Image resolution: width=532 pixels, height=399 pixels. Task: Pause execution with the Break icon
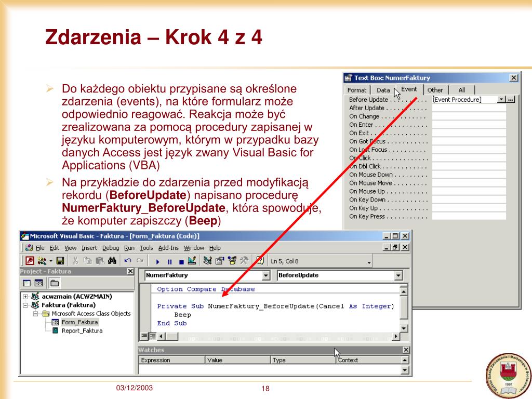point(170,262)
